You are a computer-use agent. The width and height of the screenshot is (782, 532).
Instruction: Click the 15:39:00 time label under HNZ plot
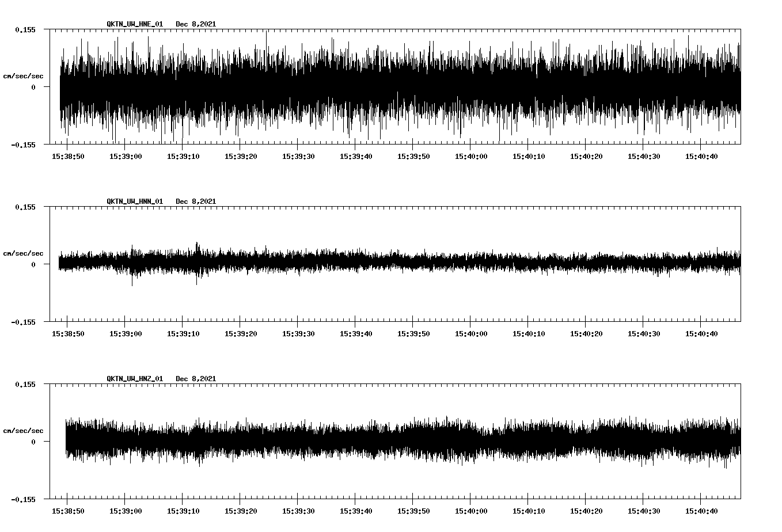coord(126,511)
